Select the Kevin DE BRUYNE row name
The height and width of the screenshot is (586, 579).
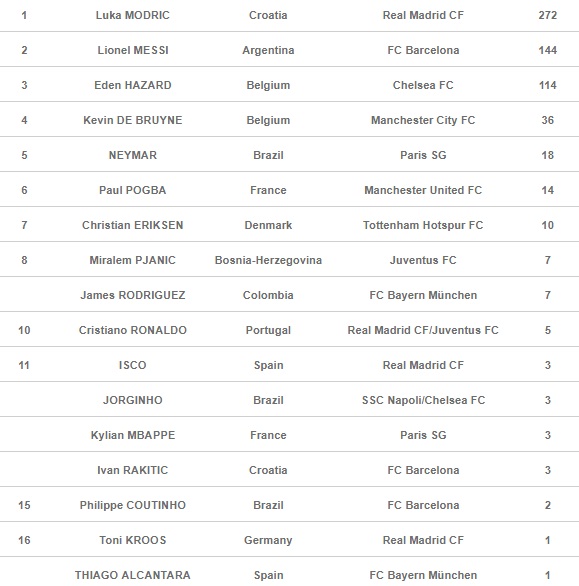pos(133,120)
